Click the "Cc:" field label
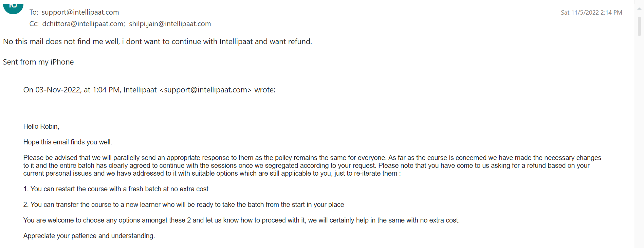The image size is (644, 248). (34, 24)
